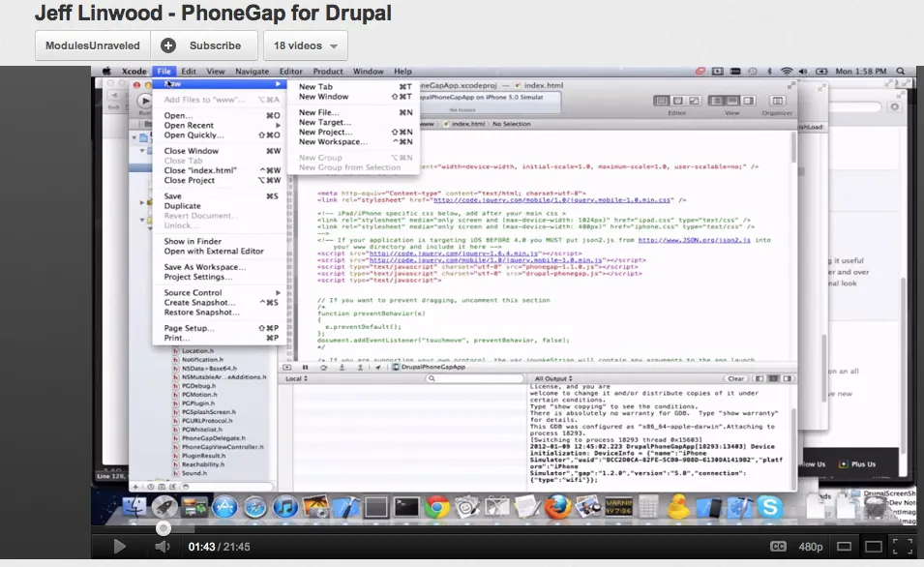
Task: Open the ModulesUnraveled channel link
Action: pyautogui.click(x=93, y=45)
